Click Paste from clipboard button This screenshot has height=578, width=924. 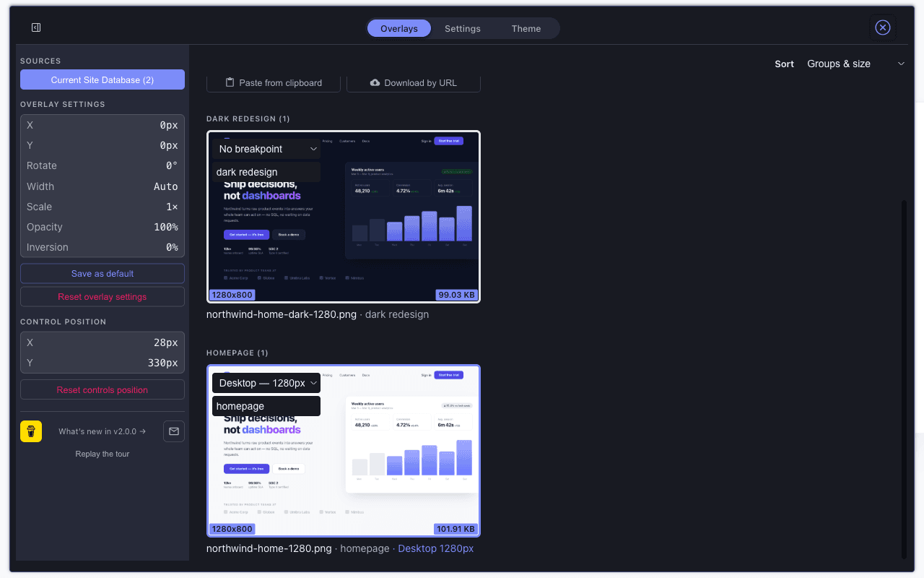click(274, 82)
